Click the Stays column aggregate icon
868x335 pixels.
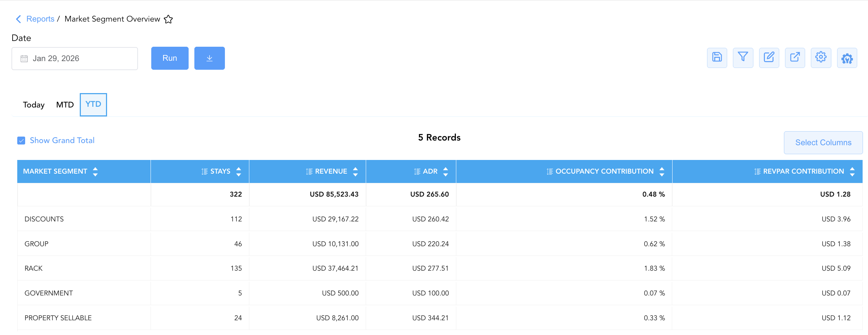204,172
